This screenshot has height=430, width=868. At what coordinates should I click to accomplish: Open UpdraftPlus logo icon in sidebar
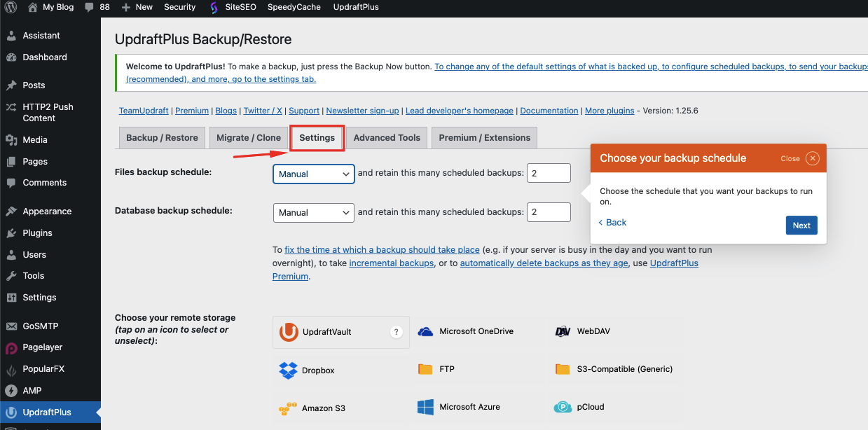11,412
